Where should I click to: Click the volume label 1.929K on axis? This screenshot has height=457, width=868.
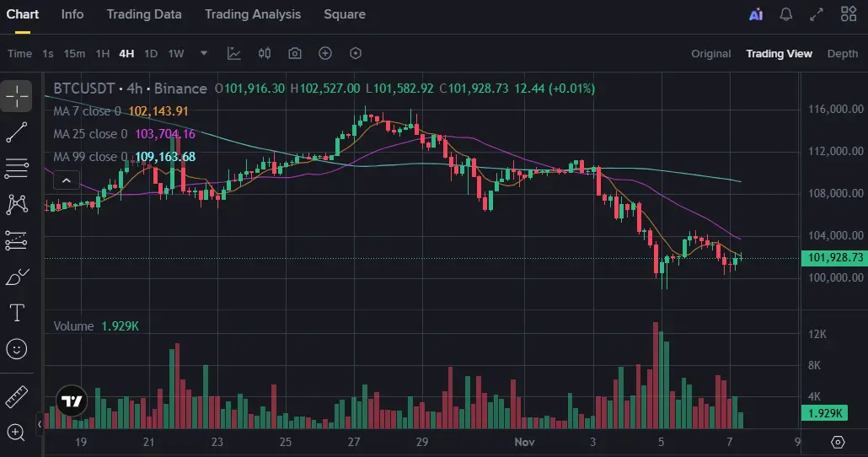point(825,413)
